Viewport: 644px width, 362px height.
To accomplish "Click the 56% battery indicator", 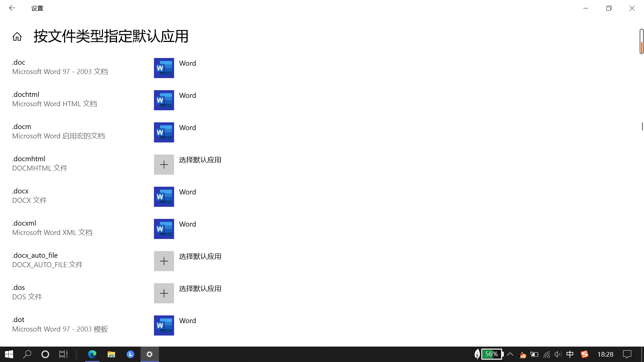I will [492, 354].
